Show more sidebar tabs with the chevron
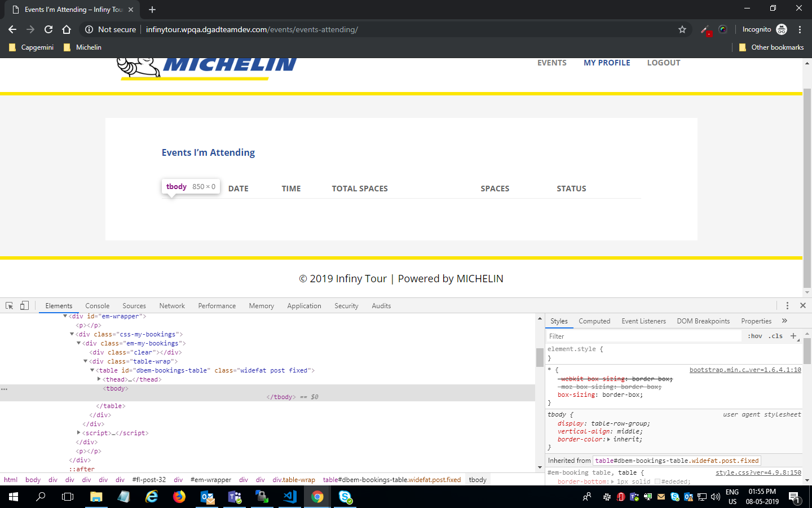Viewport: 812px width, 508px height. (784, 321)
